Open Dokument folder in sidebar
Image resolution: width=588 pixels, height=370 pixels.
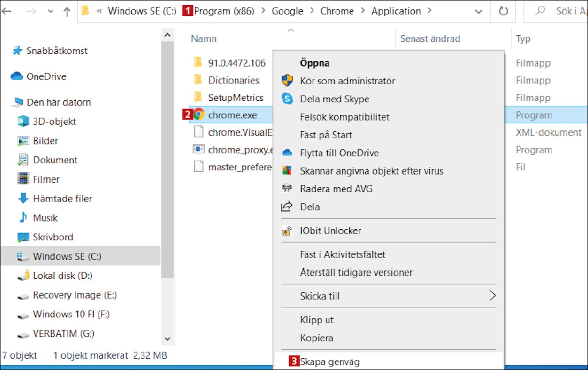(x=47, y=160)
